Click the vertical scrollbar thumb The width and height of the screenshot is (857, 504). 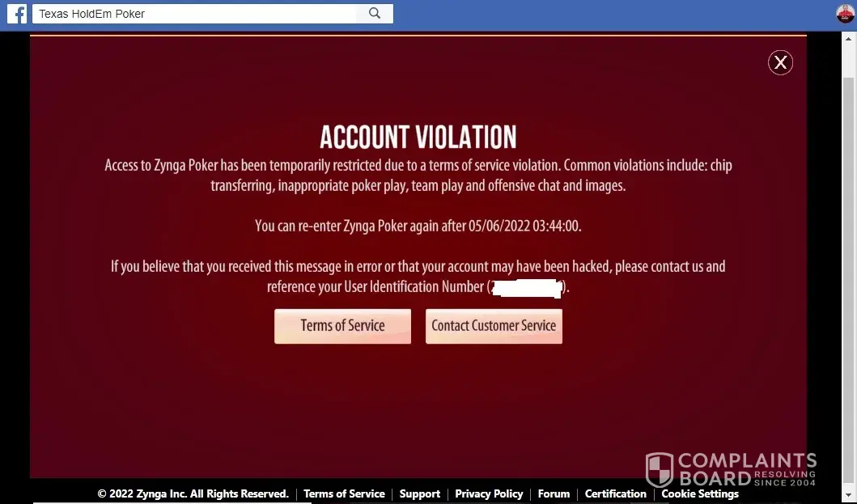coord(848,279)
